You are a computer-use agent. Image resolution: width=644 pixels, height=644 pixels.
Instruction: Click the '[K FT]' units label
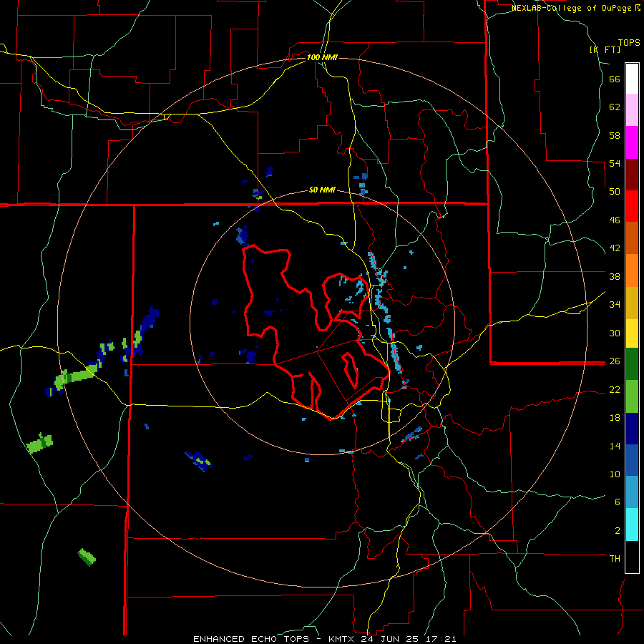605,49
